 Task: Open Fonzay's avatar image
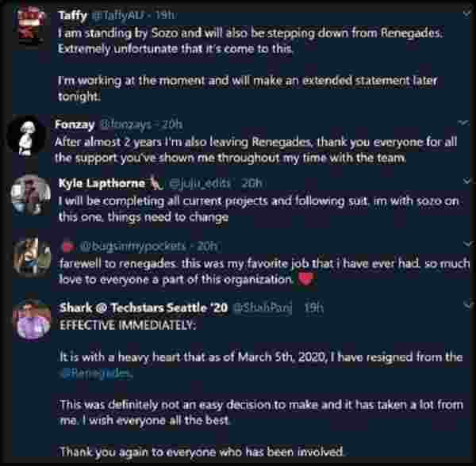(26, 135)
